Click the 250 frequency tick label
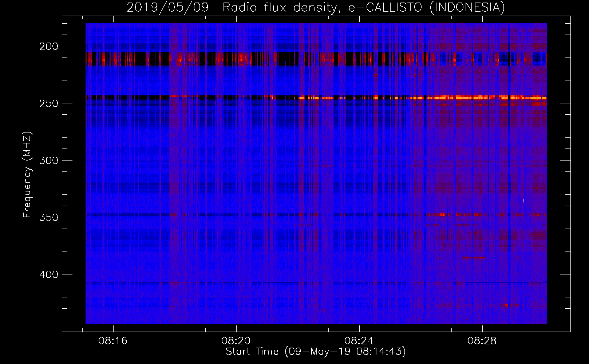 click(48, 103)
